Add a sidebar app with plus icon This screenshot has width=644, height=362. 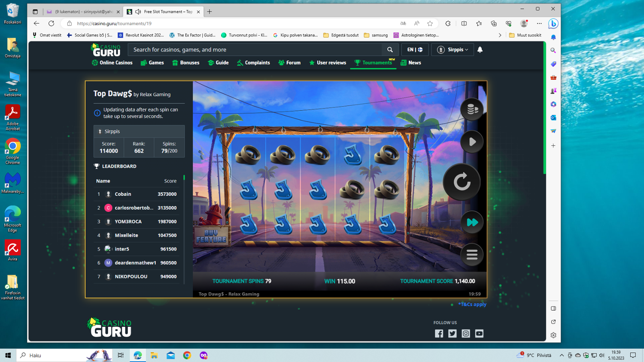point(553,146)
